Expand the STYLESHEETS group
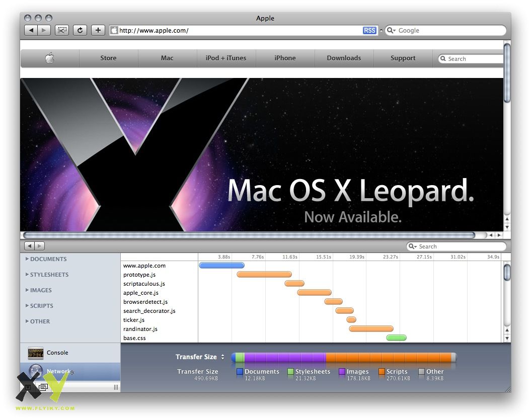 pos(27,275)
